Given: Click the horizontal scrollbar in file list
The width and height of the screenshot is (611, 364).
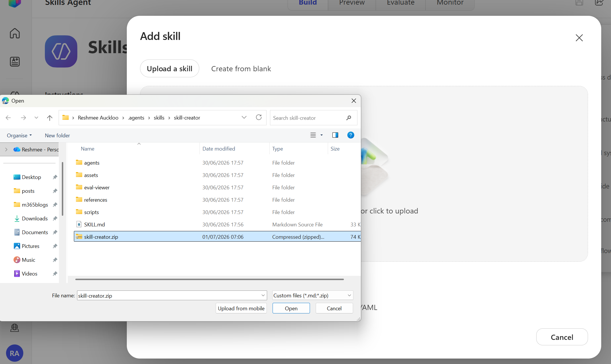Looking at the screenshot, I should pyautogui.click(x=209, y=279).
